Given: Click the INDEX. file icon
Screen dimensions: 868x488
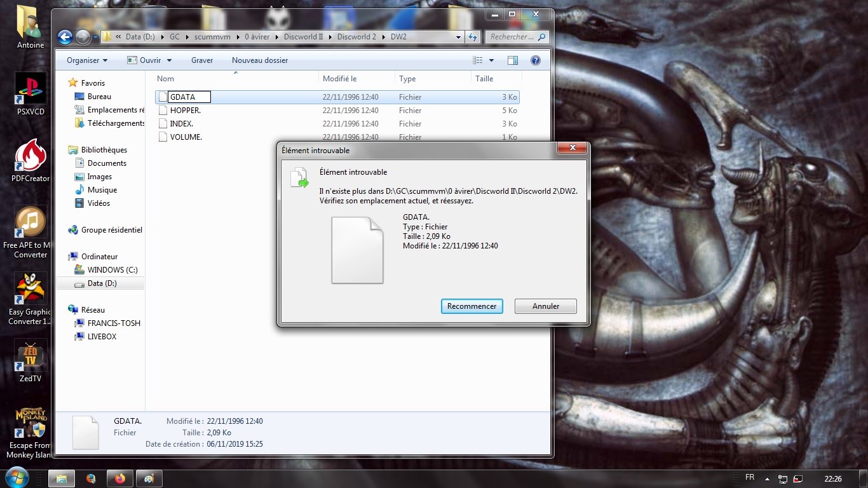Looking at the screenshot, I should click(x=163, y=124).
